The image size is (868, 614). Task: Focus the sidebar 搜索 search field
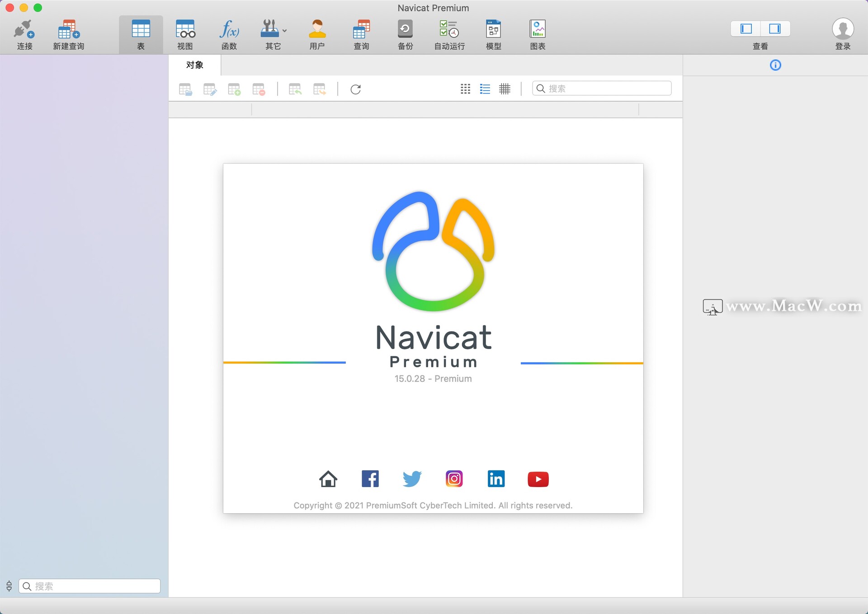coord(90,586)
